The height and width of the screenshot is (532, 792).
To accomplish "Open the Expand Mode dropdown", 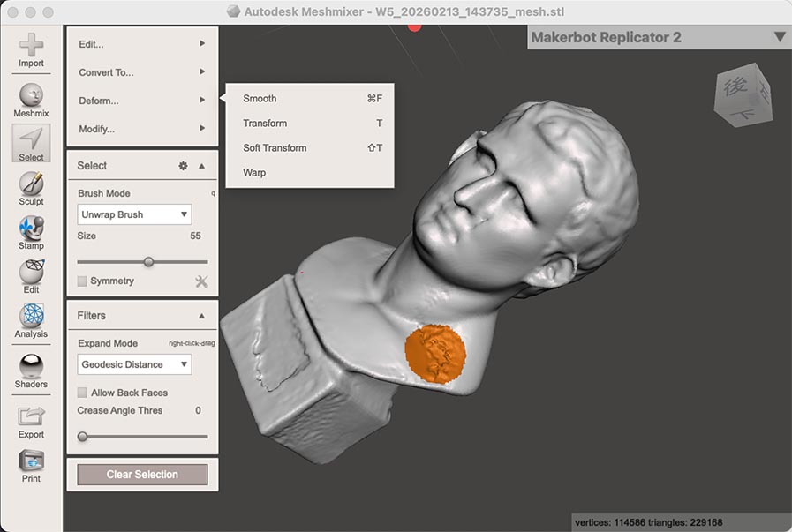I will click(133, 363).
